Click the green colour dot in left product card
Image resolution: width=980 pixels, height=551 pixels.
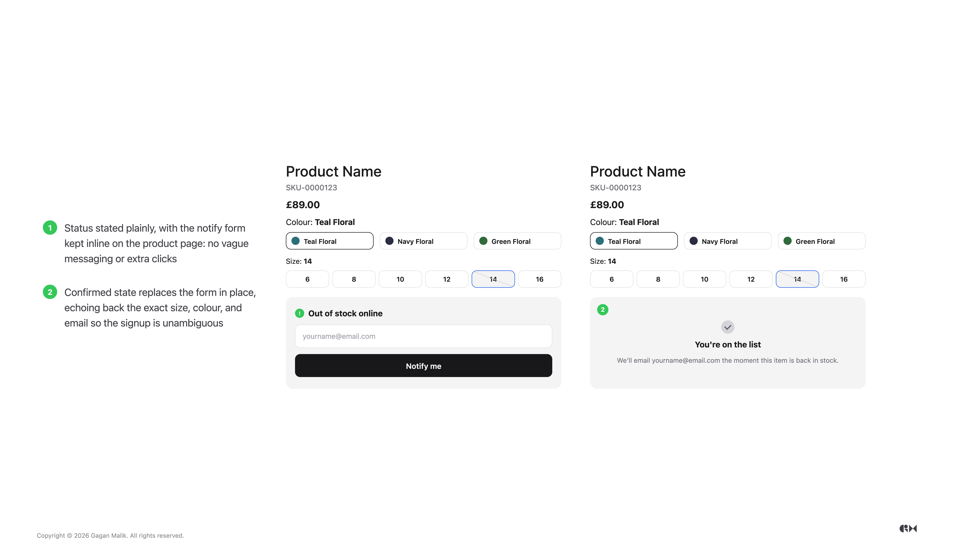click(483, 241)
